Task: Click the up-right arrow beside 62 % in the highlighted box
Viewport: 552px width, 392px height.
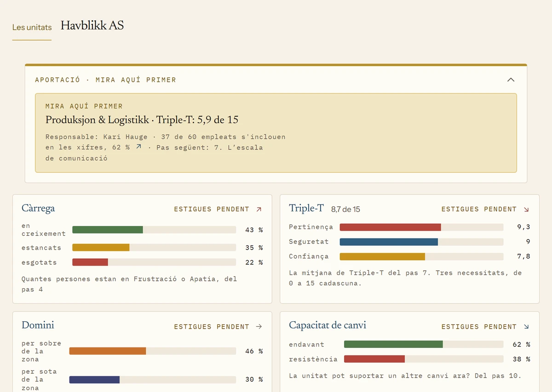Action: (x=138, y=147)
